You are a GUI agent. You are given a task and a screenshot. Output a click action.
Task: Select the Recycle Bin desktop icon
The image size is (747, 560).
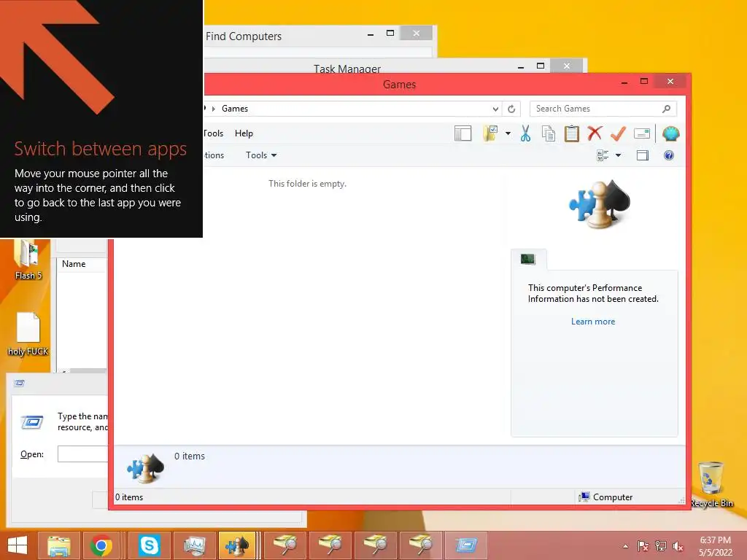point(711,485)
